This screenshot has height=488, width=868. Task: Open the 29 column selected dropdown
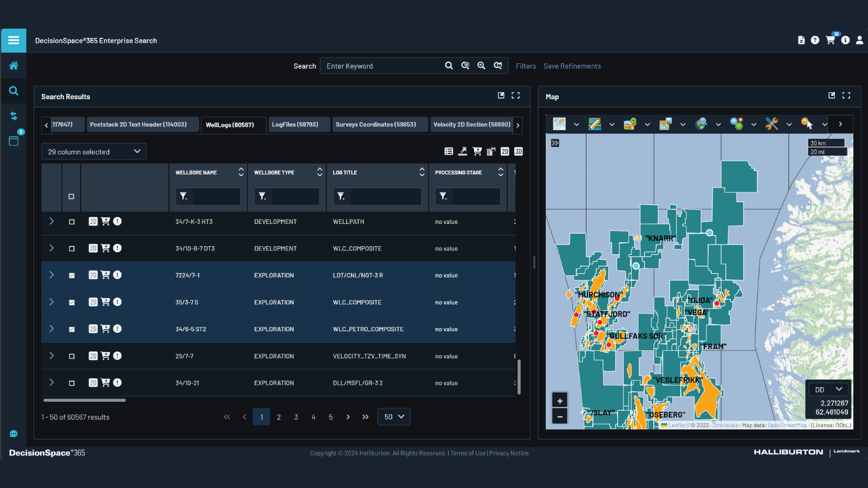pos(94,151)
